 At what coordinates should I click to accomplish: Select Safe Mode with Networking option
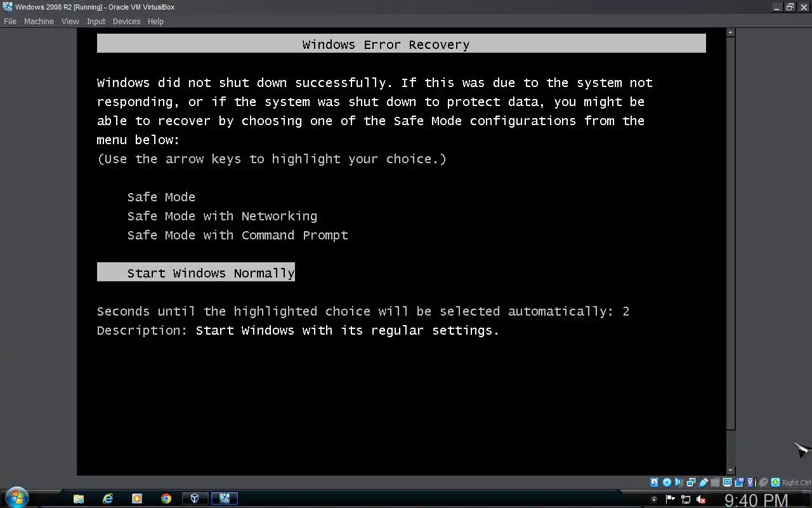point(222,216)
